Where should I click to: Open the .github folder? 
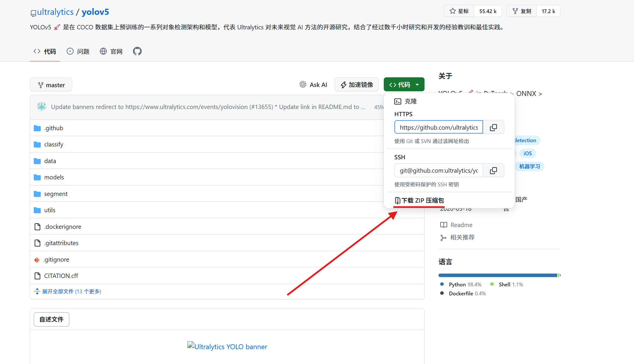[54, 128]
